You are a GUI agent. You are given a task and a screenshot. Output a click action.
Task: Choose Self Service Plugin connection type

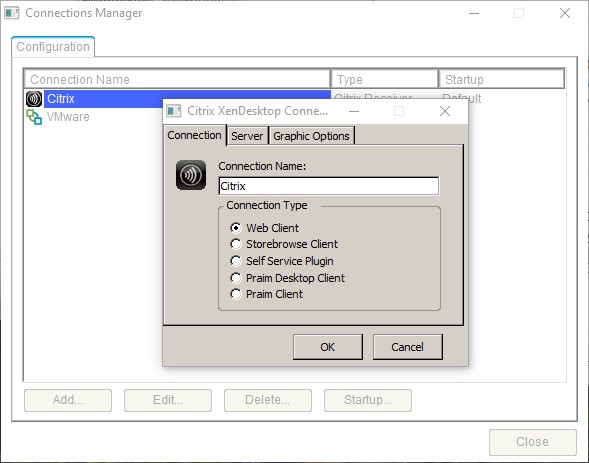236,261
